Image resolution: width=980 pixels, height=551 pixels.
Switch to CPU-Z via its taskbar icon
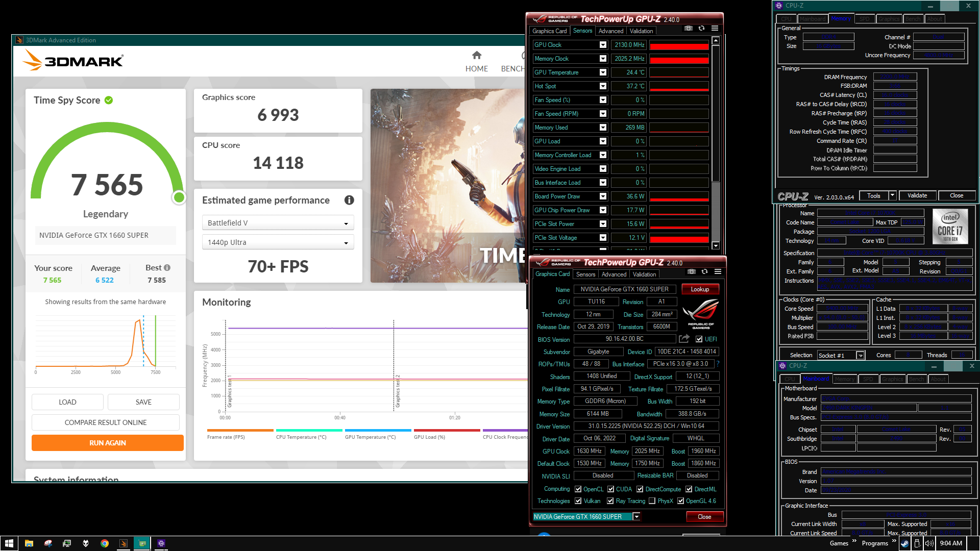[x=161, y=543]
